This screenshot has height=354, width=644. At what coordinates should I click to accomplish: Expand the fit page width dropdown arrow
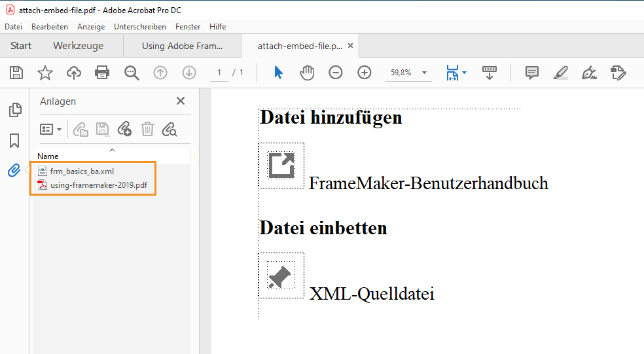[x=465, y=73]
